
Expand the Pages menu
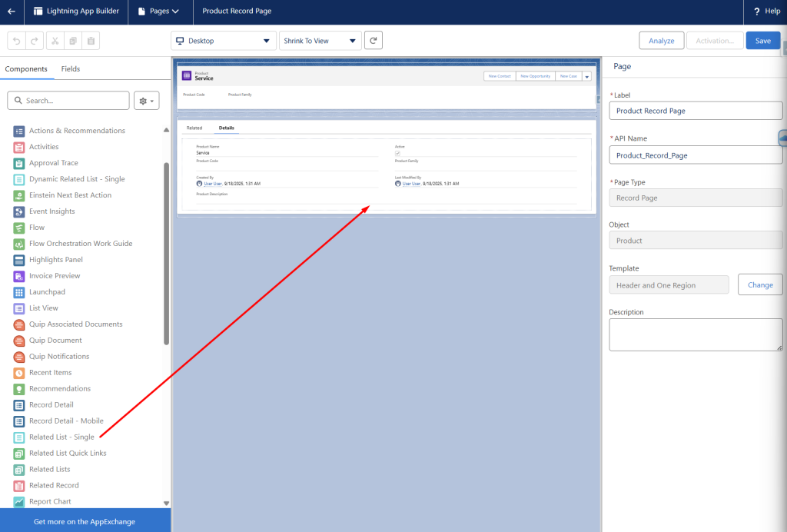click(158, 12)
